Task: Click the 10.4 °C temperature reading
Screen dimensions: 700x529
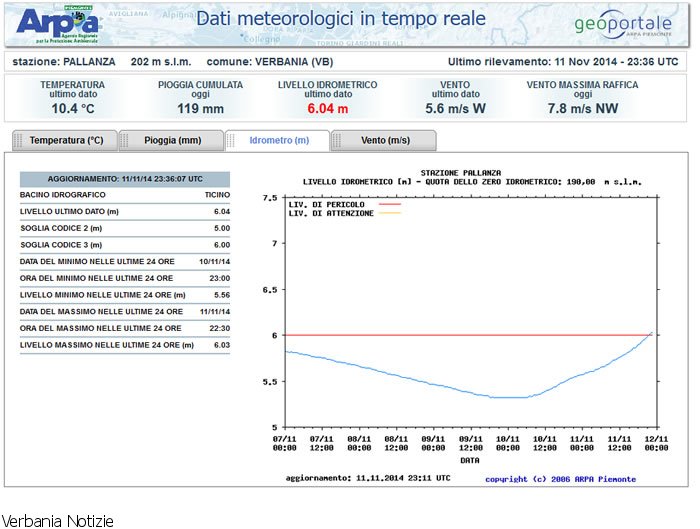Action: (x=72, y=108)
